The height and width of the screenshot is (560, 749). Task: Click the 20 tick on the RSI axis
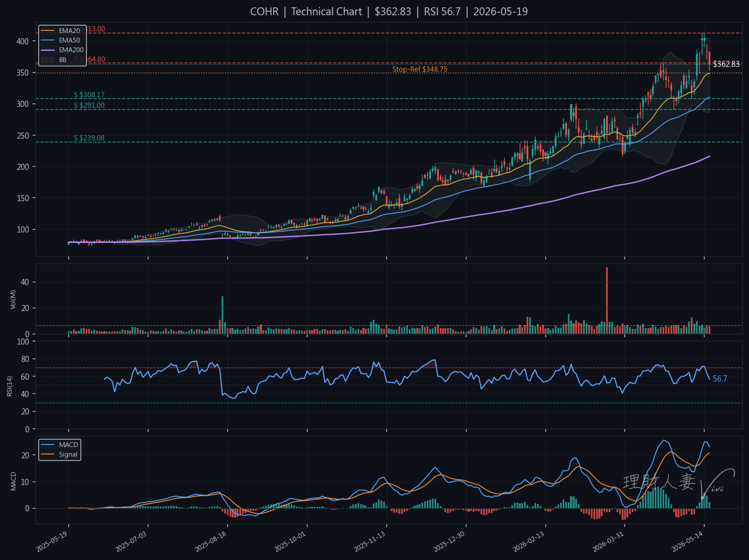25,411
